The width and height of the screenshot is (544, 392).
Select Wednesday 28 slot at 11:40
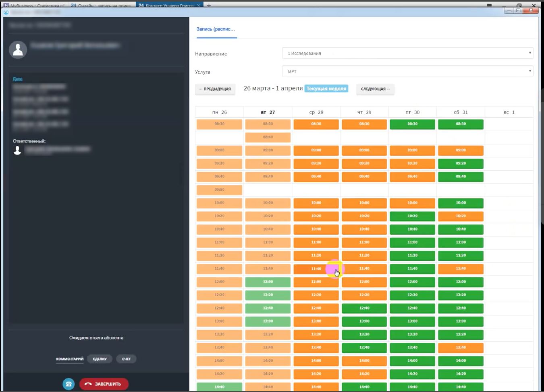(x=316, y=269)
